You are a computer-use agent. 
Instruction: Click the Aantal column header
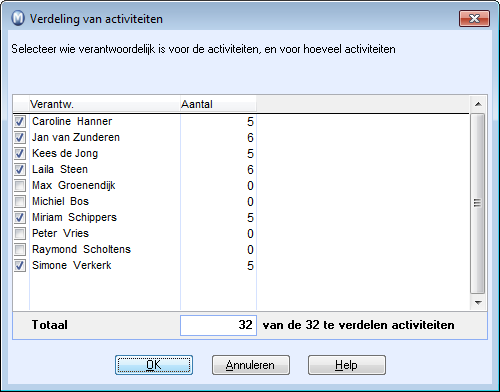tap(218, 104)
